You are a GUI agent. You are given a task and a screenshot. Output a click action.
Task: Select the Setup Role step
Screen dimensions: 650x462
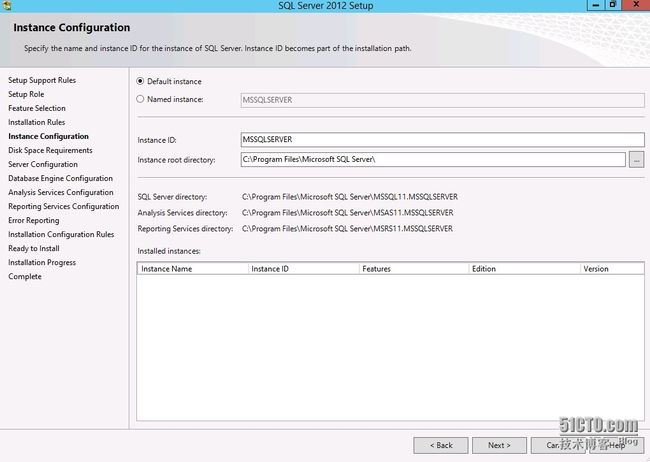pos(26,94)
